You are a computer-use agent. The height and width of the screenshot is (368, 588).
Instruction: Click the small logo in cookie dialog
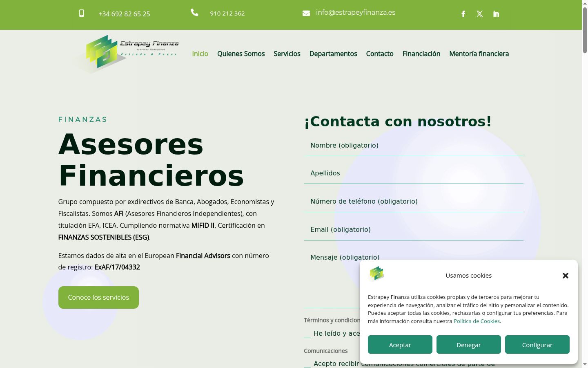point(376,274)
